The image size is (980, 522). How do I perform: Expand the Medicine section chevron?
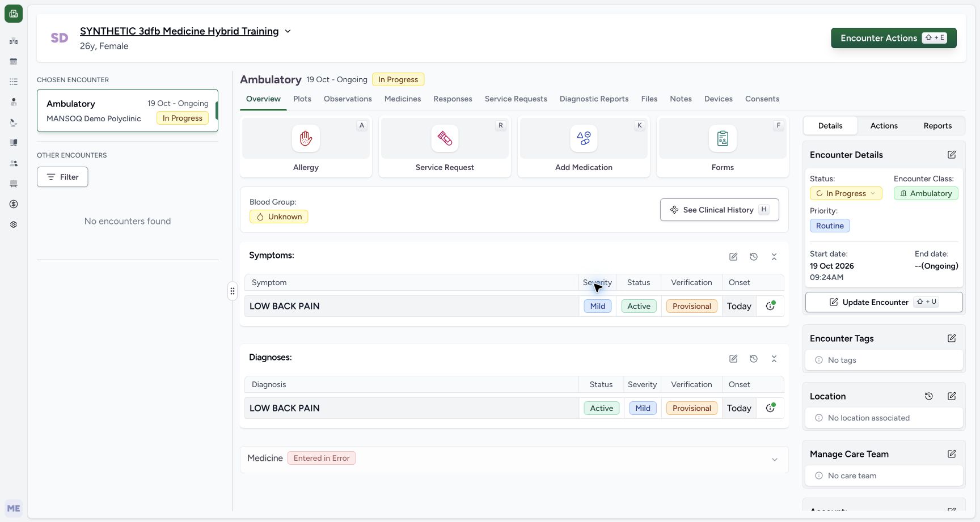point(775,460)
